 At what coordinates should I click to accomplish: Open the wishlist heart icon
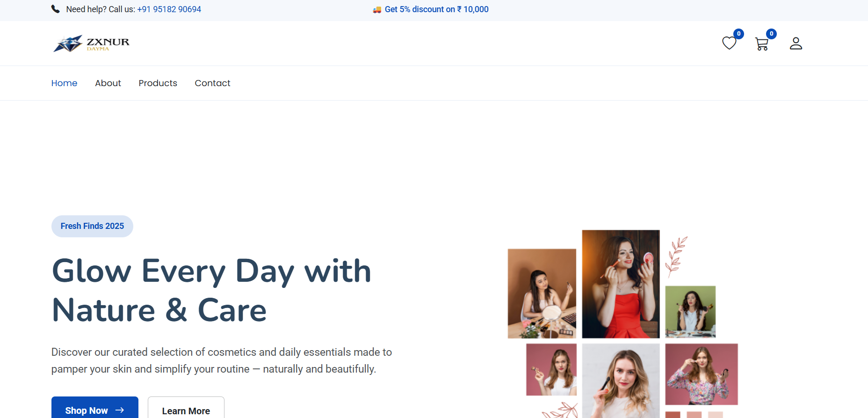click(729, 44)
